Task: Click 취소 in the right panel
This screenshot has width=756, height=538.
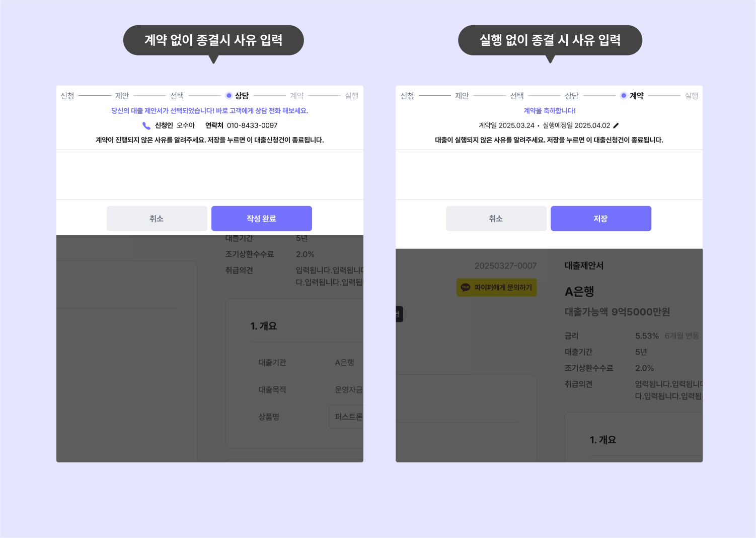Action: (x=496, y=219)
